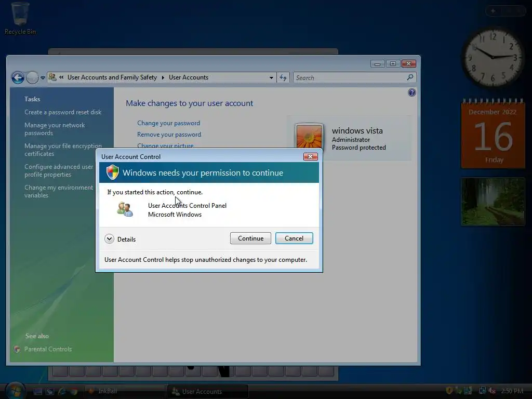The height and width of the screenshot is (399, 532).
Task: Click the Windows security shield icon
Action: coord(112,172)
